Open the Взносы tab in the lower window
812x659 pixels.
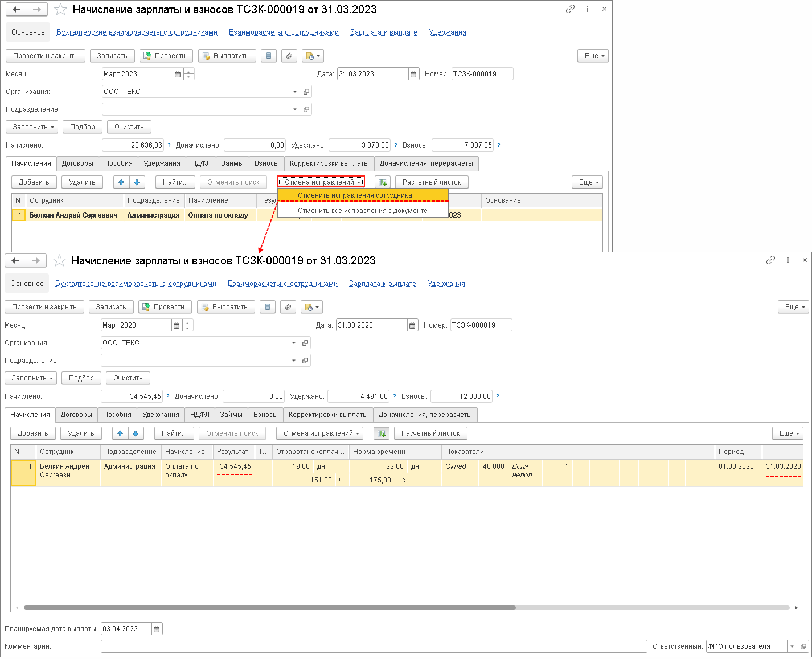click(265, 415)
